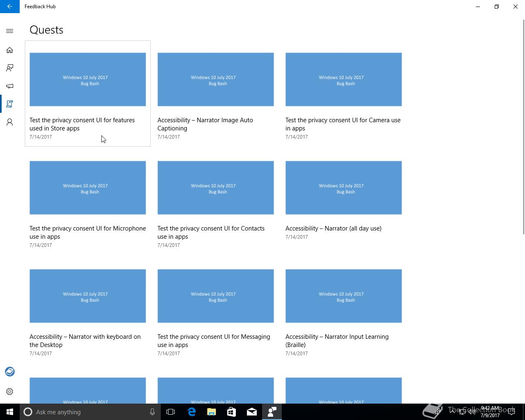This screenshot has height=420, width=525.
Task: Click the back arrow in the title bar
Action: pyautogui.click(x=10, y=7)
